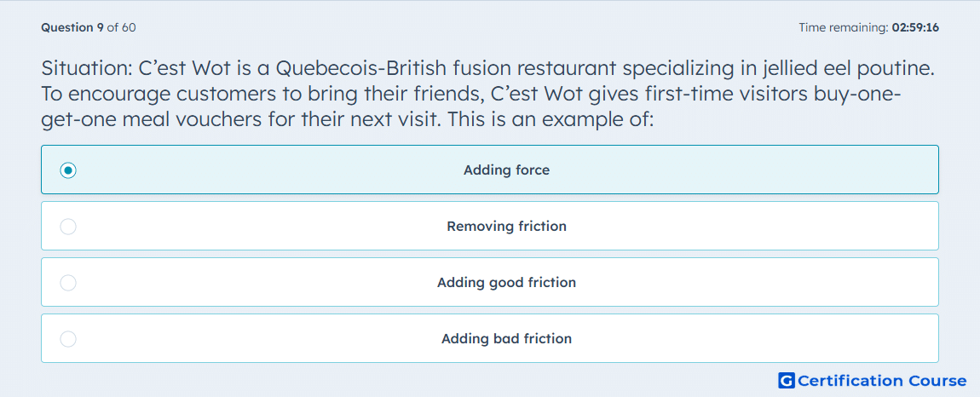980x397 pixels.
Task: Click the Adding good friction option text
Action: 506,283
